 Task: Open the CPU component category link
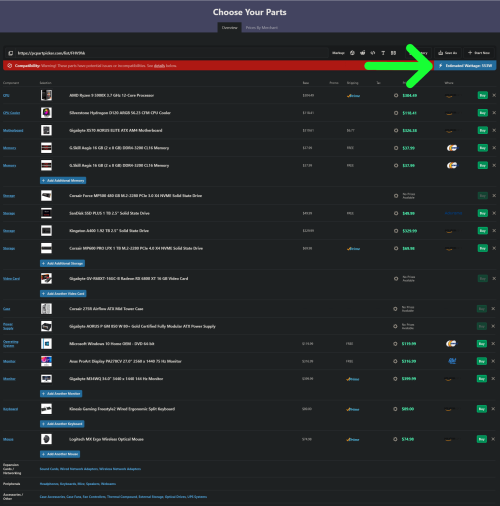(x=6, y=96)
